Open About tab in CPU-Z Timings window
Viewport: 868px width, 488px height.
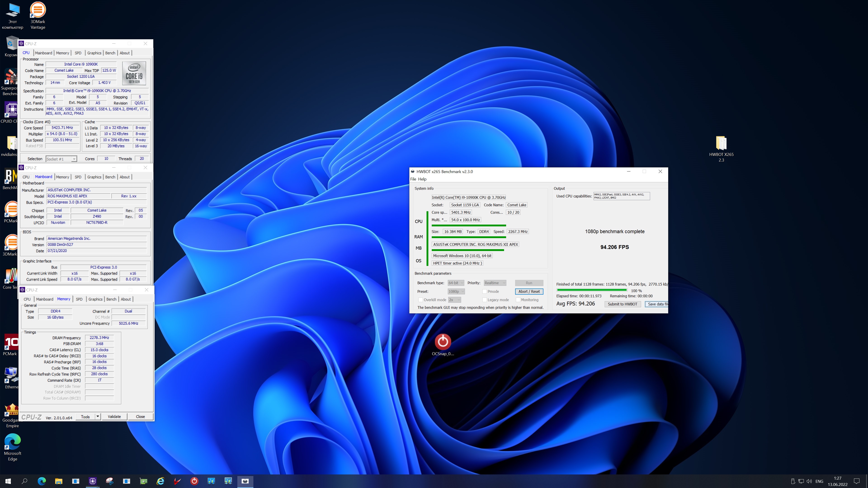pos(126,299)
